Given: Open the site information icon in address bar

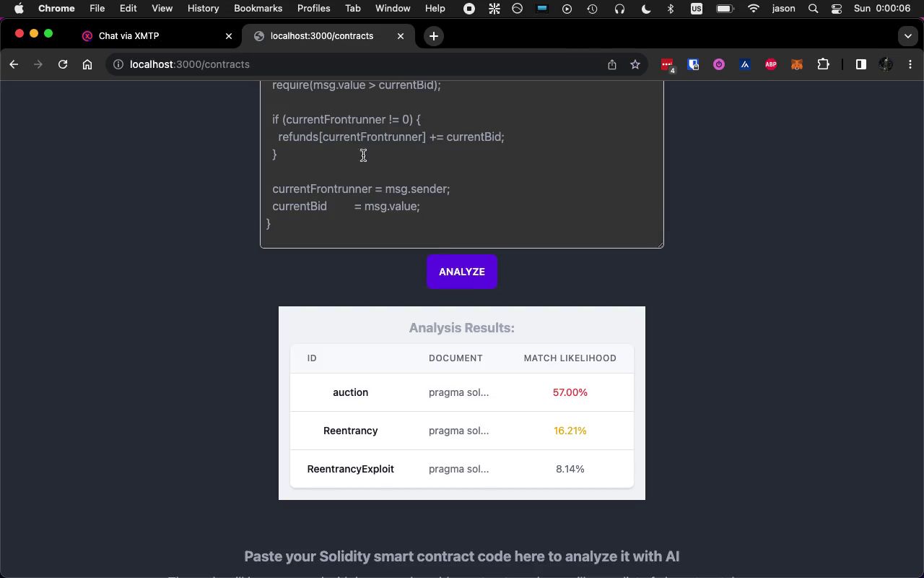Looking at the screenshot, I should click(x=118, y=64).
